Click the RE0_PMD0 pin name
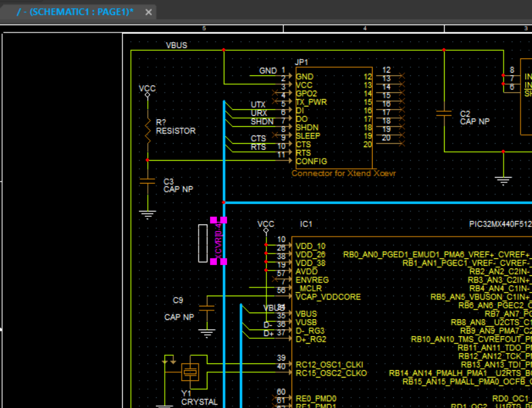The width and height of the screenshot is (532, 408). pyautogui.click(x=316, y=399)
